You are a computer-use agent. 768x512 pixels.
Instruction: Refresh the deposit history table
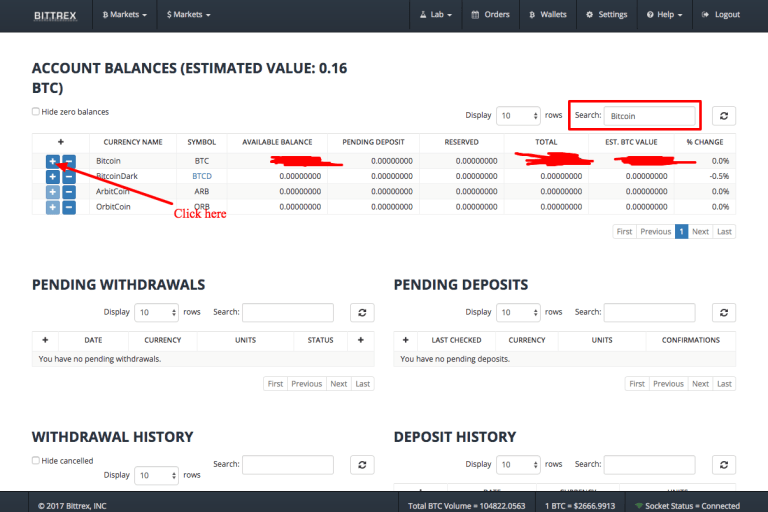click(x=723, y=464)
